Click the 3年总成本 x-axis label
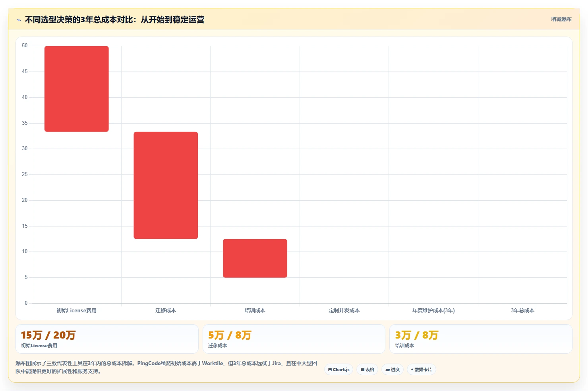Viewport: 588px width, 391px height. tap(522, 310)
